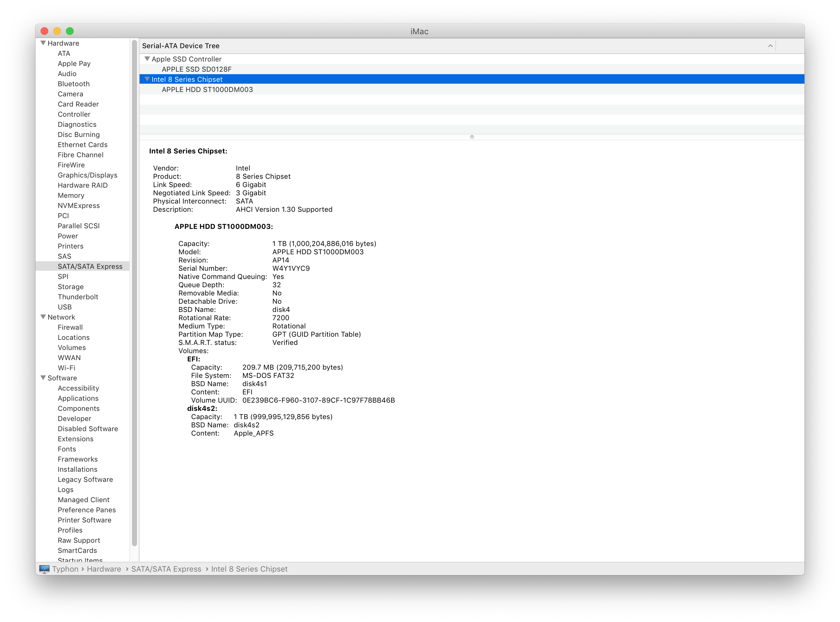Select Audio in the sidebar

(x=67, y=74)
